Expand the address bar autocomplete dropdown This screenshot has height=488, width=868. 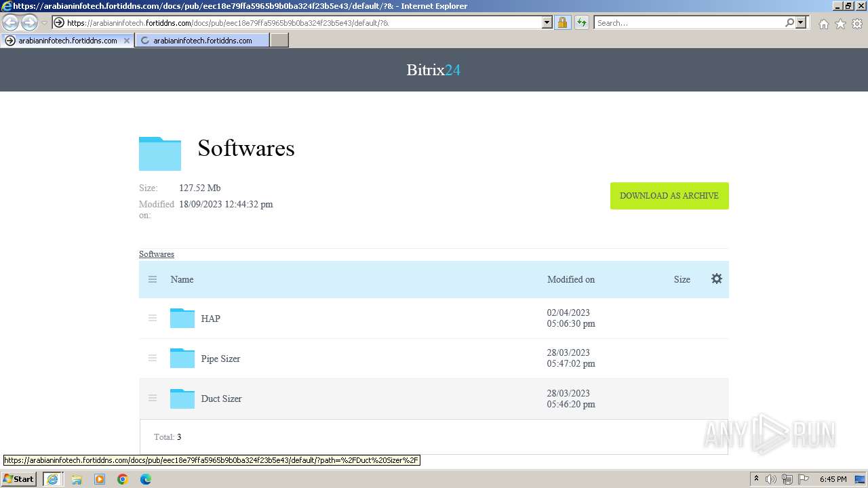tap(547, 22)
